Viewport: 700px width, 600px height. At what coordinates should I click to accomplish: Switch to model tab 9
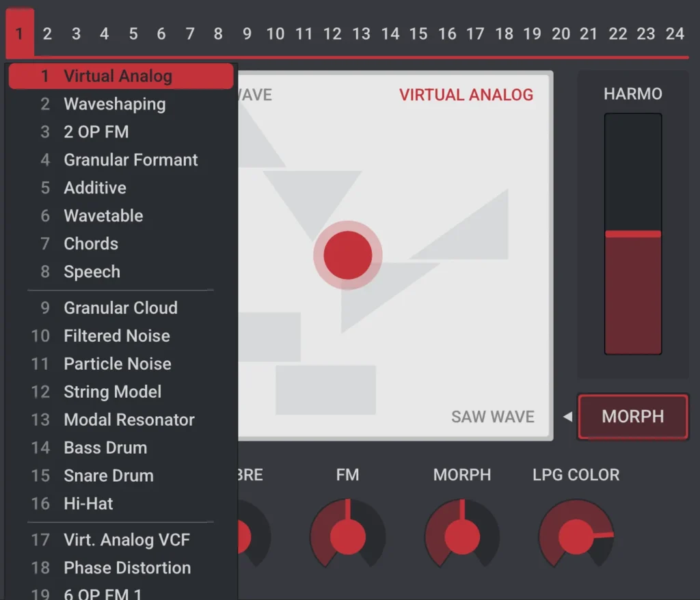tap(247, 33)
